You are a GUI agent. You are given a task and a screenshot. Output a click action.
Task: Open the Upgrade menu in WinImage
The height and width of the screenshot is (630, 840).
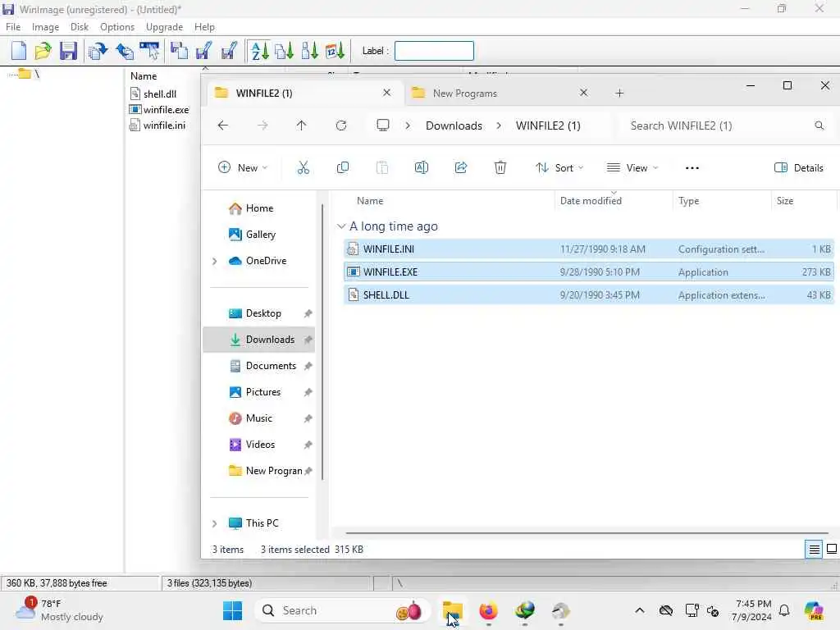pos(164,27)
